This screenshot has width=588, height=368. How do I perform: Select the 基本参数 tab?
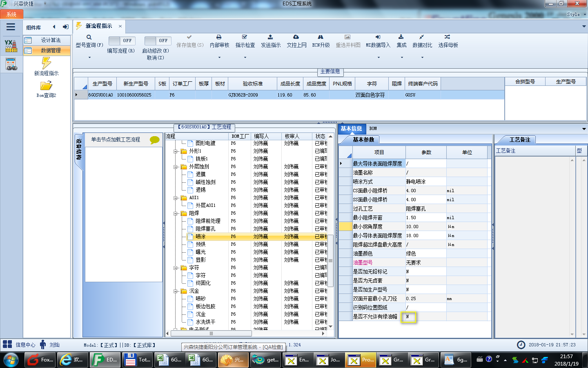(363, 140)
